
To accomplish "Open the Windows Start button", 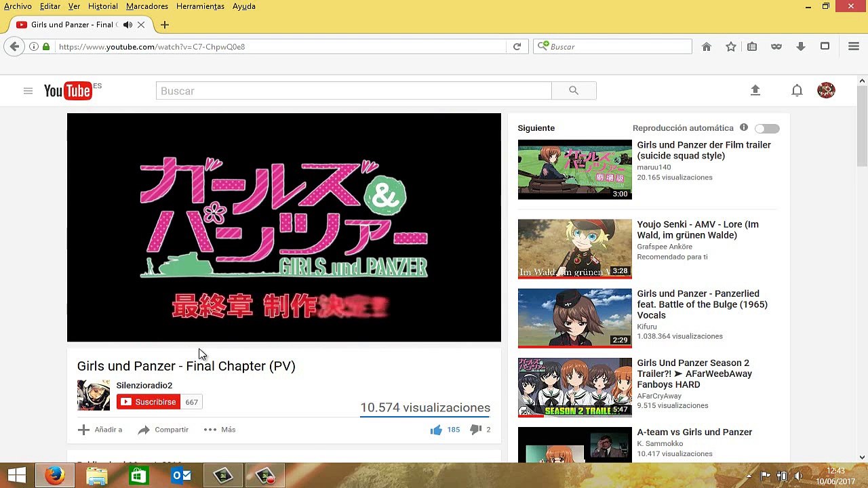I will (x=17, y=476).
